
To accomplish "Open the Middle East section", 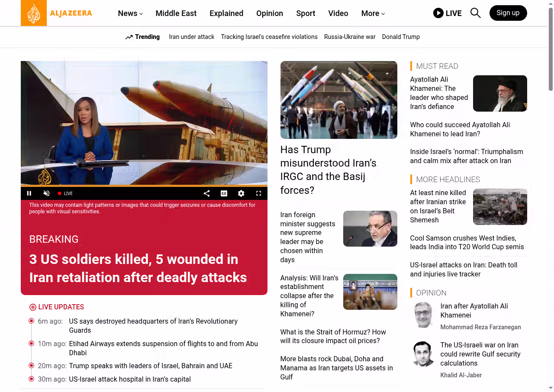I will tap(176, 13).
